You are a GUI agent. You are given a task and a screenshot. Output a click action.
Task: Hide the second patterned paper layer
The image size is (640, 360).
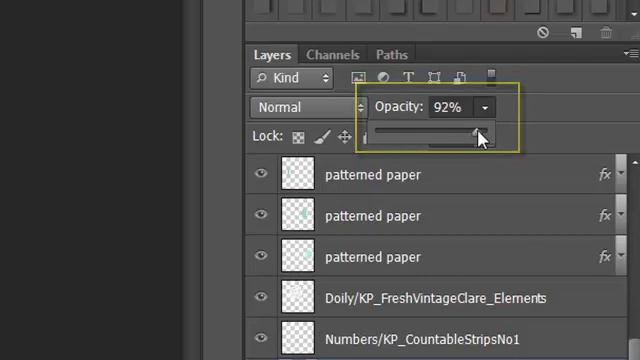(261, 214)
